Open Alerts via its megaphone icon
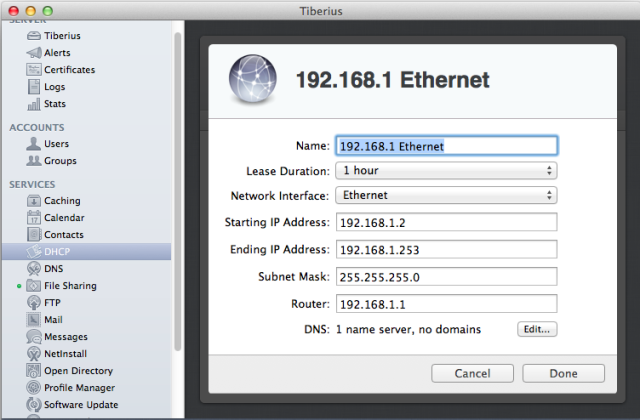The image size is (640, 420). pyautogui.click(x=33, y=53)
